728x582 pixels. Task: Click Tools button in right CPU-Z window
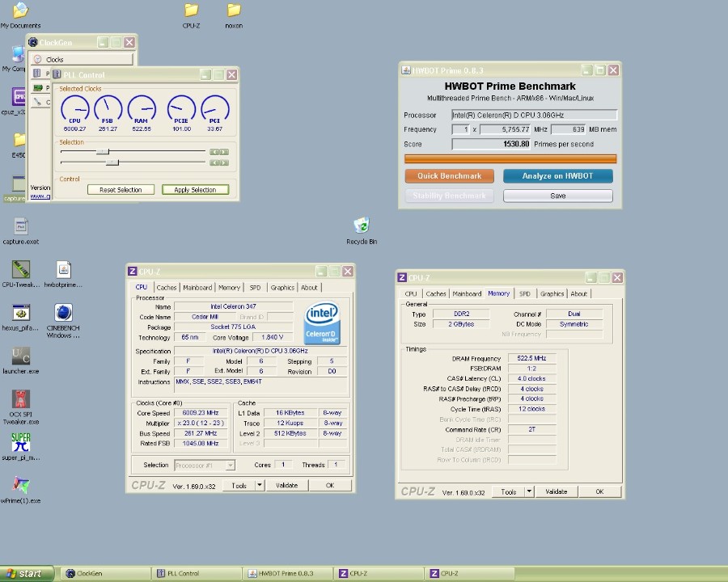pyautogui.click(x=509, y=491)
